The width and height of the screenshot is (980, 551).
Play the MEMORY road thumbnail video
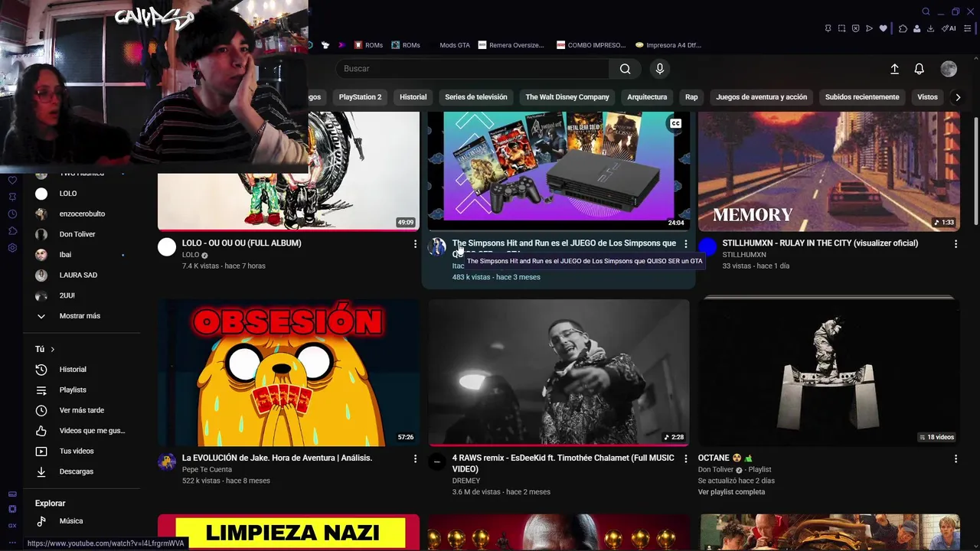pyautogui.click(x=829, y=171)
